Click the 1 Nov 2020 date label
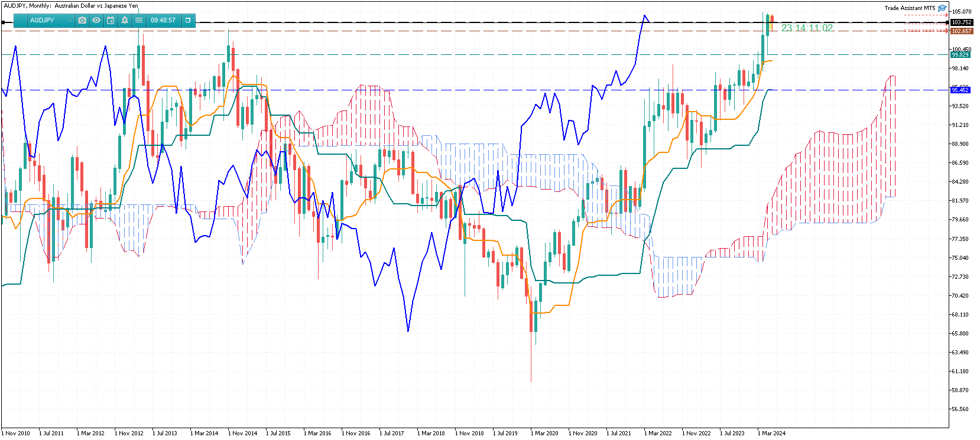980x440 pixels. point(583,433)
